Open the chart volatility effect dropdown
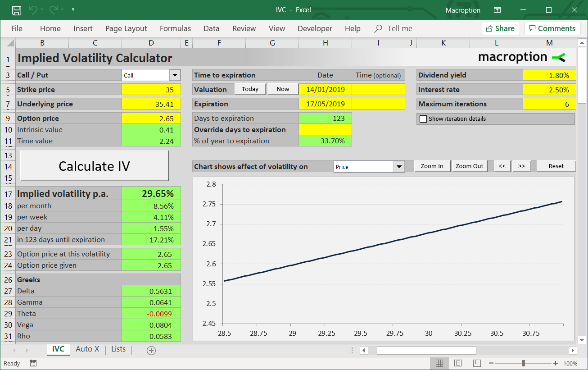 coord(398,166)
